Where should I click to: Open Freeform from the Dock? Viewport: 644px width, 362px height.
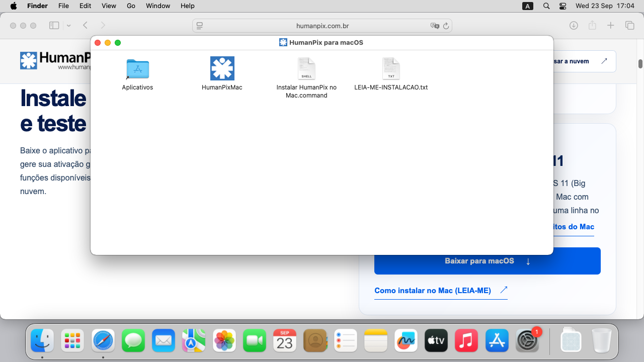coord(406,341)
